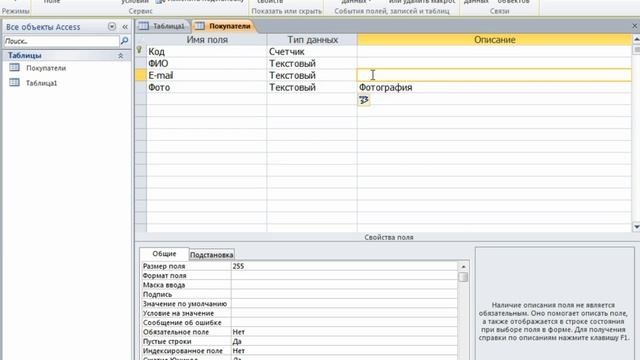Select the Покупатели table in the navigation pane
640x360 pixels.
[46, 68]
